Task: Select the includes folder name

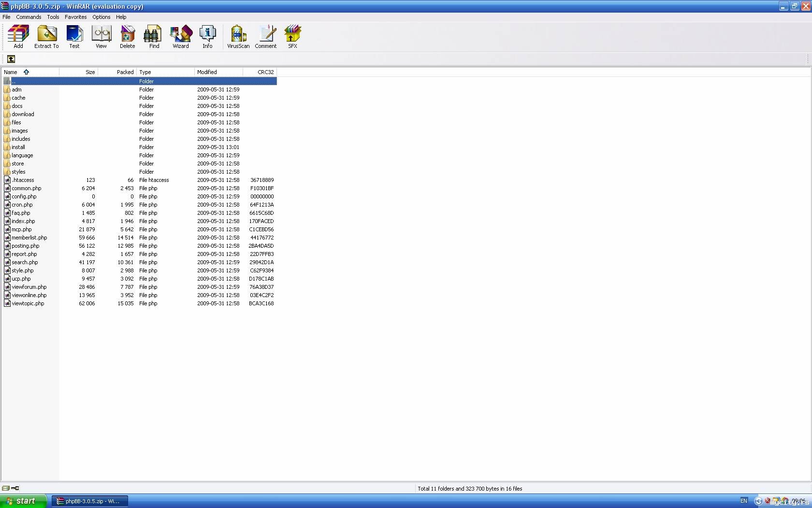Action: click(21, 139)
